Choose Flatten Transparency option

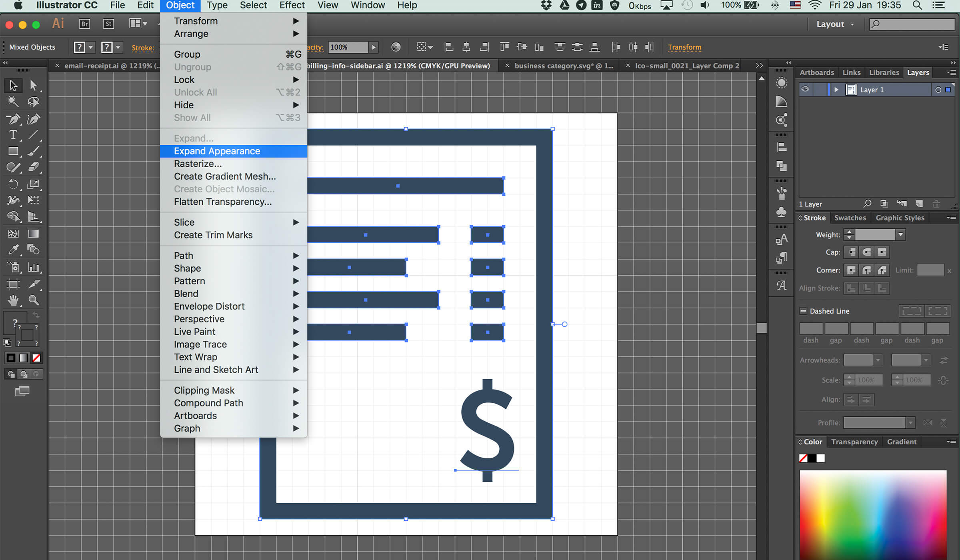click(x=234, y=202)
